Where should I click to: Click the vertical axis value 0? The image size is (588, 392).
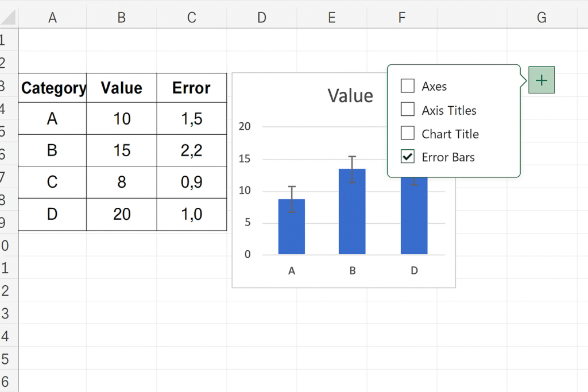pos(247,254)
